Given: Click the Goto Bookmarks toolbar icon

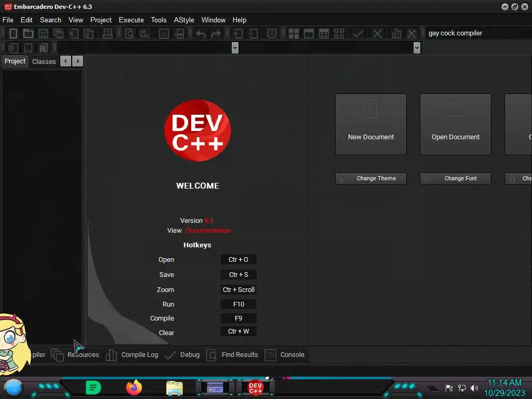Looking at the screenshot, I should tap(43, 48).
